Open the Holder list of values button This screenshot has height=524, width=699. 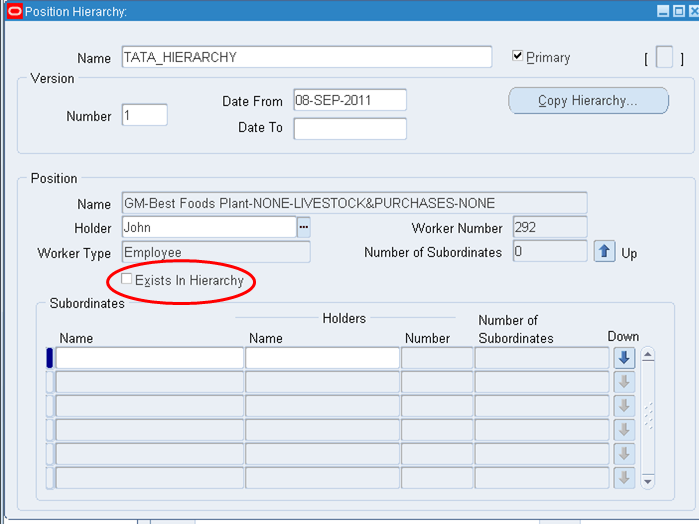click(x=304, y=227)
